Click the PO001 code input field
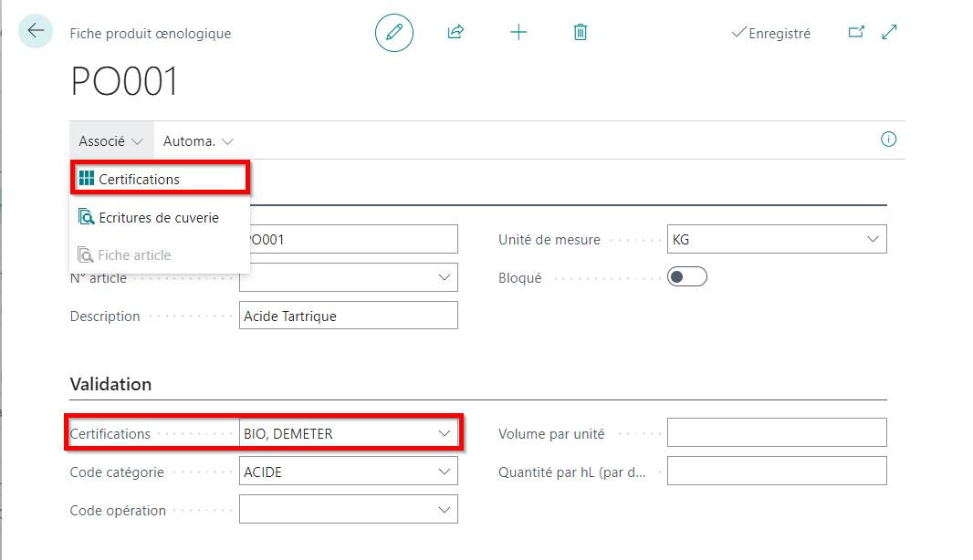 click(354, 239)
